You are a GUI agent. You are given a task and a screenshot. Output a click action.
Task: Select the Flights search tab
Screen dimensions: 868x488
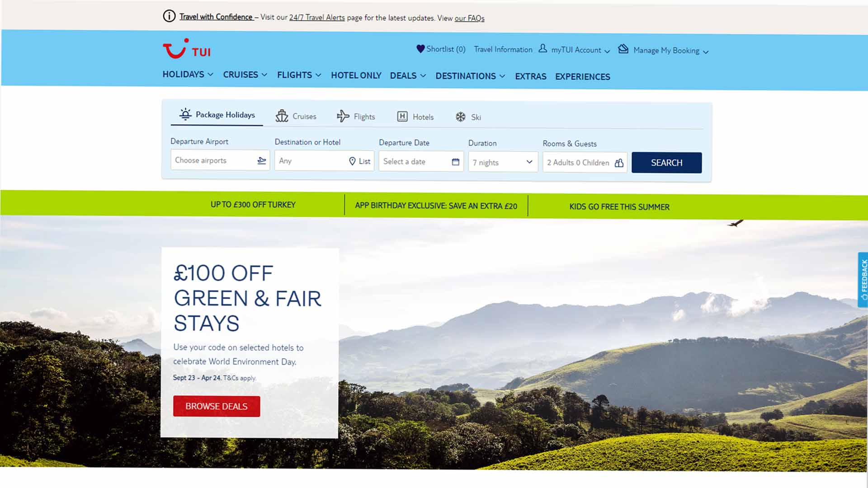pyautogui.click(x=356, y=117)
